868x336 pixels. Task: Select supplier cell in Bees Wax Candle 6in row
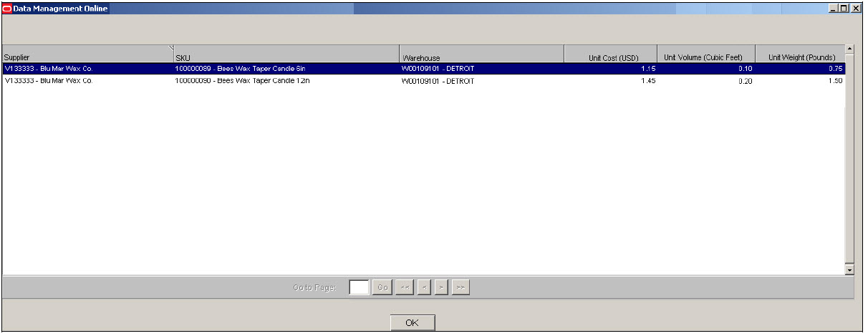coord(87,69)
